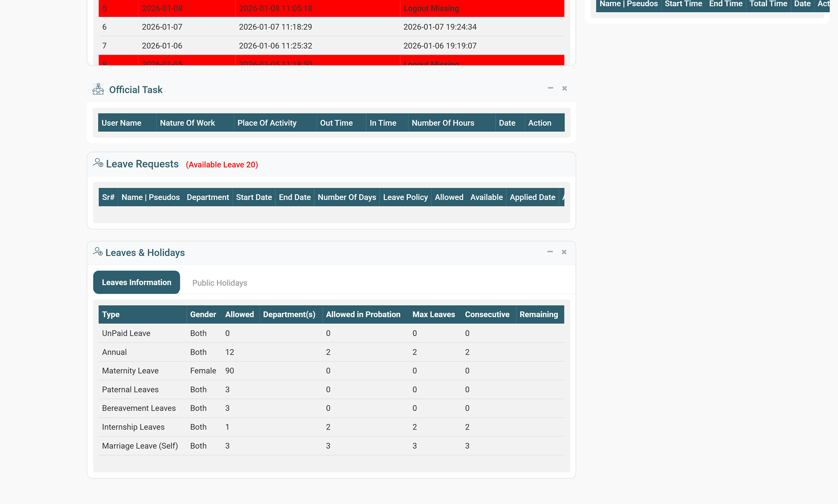This screenshot has height=504, width=838.
Task: Click the Leaves & Holidays person icon
Action: tap(97, 251)
